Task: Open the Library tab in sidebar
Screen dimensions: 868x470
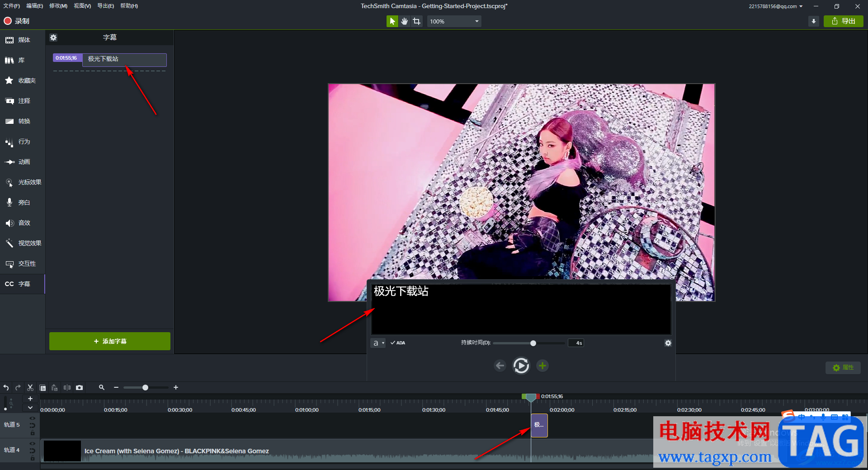Action: coord(23,61)
